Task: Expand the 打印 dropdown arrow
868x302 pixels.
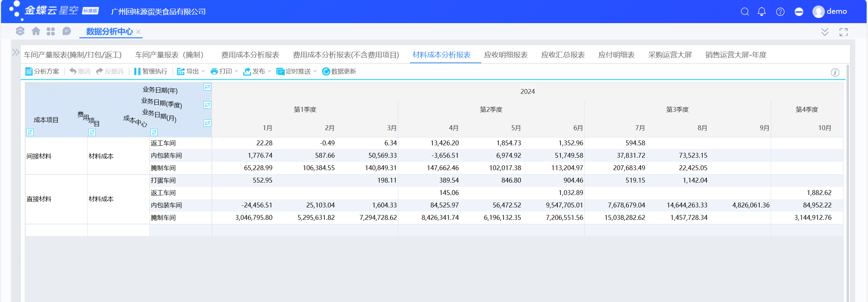Action: pyautogui.click(x=236, y=71)
